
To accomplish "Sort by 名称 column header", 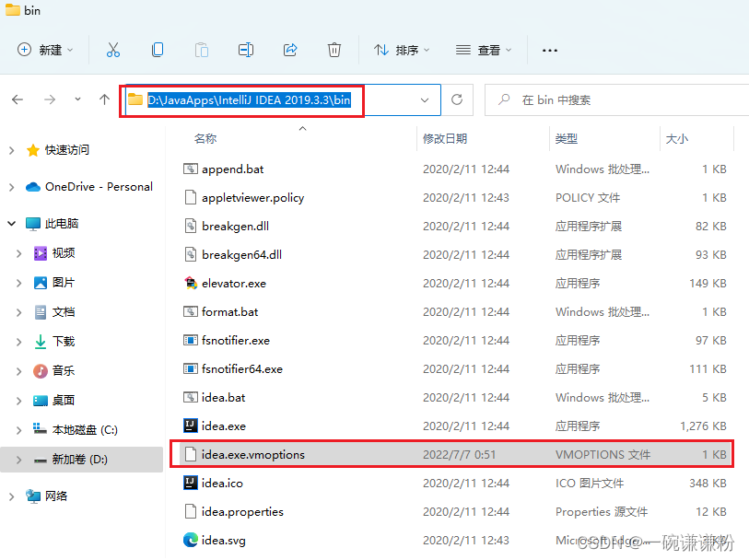I will [205, 138].
